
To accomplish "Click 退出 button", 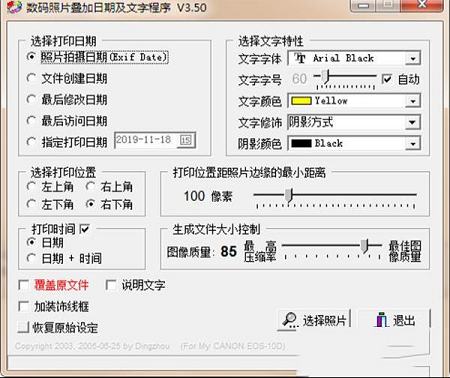I will click(x=395, y=320).
